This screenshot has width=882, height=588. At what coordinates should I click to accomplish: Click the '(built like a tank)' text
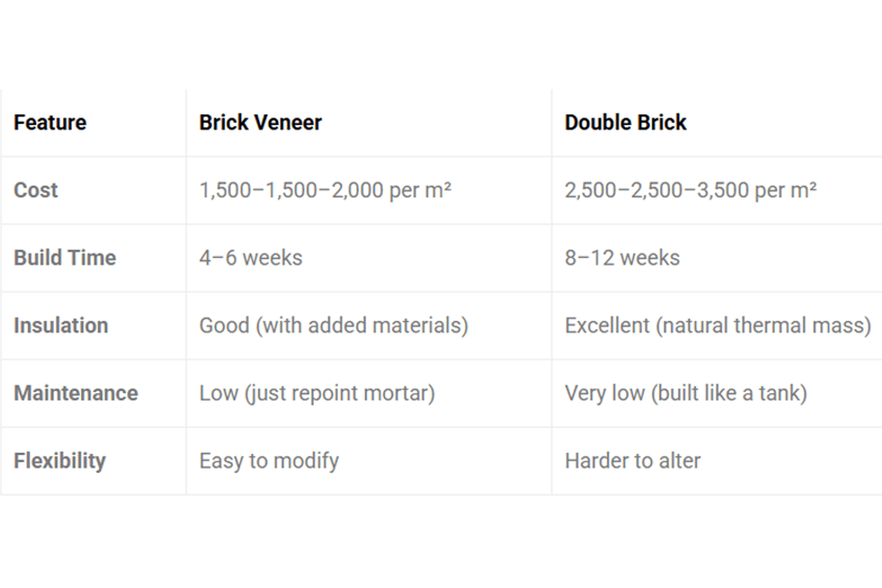[x=729, y=393]
